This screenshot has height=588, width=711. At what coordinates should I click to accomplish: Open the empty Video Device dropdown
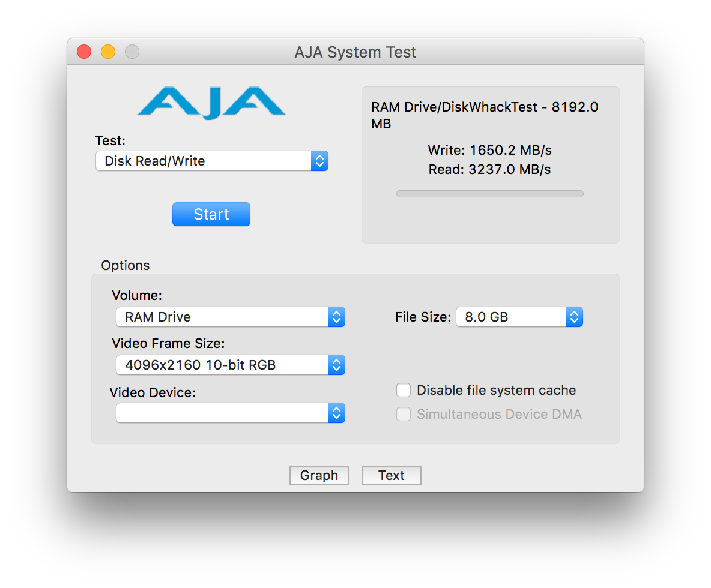tap(231, 413)
